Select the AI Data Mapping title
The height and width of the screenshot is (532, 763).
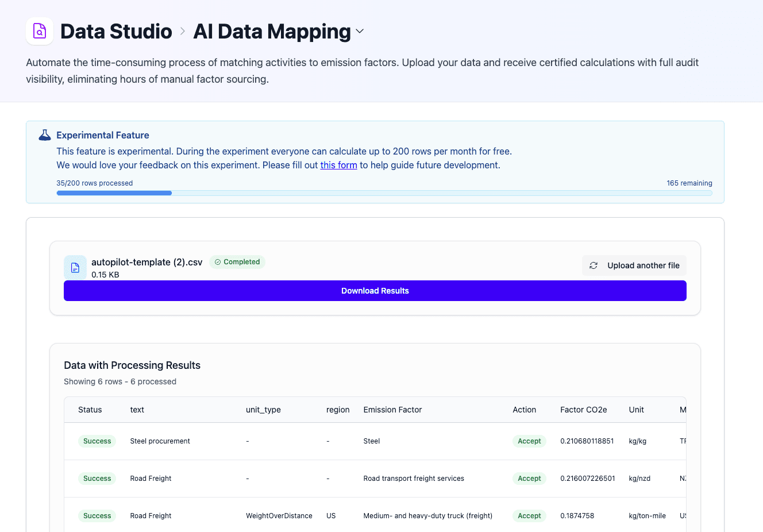pyautogui.click(x=272, y=31)
